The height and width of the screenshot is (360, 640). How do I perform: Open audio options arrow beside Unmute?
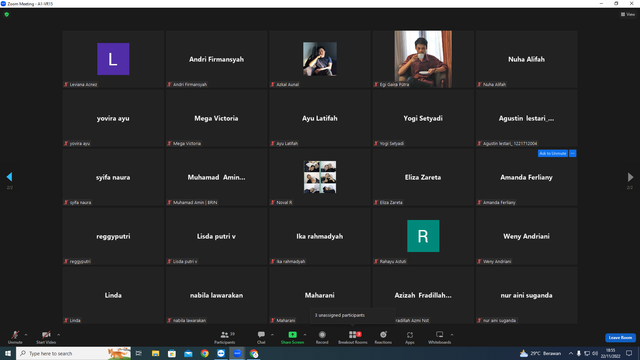pyautogui.click(x=26, y=335)
